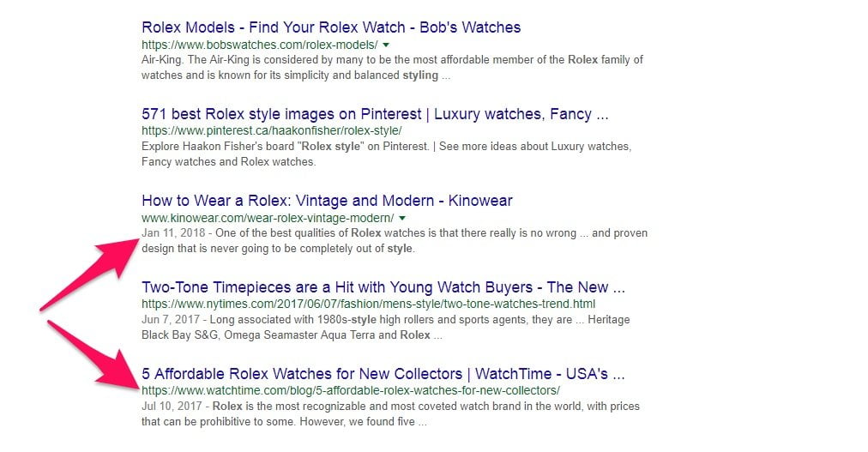Viewport: 868px width, 452px height.
Task: Expand the dropdown arrow next to the bobswatches.com URL
Action: (386, 45)
